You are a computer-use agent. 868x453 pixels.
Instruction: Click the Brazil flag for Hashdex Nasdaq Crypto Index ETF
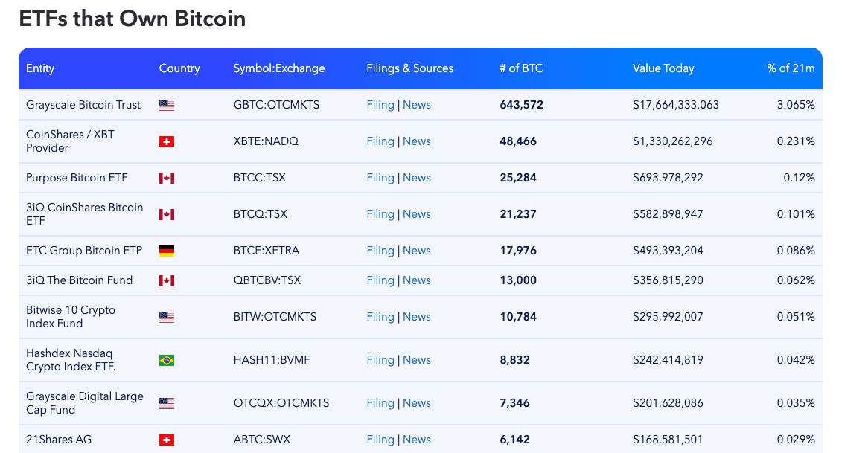pyautogui.click(x=167, y=361)
